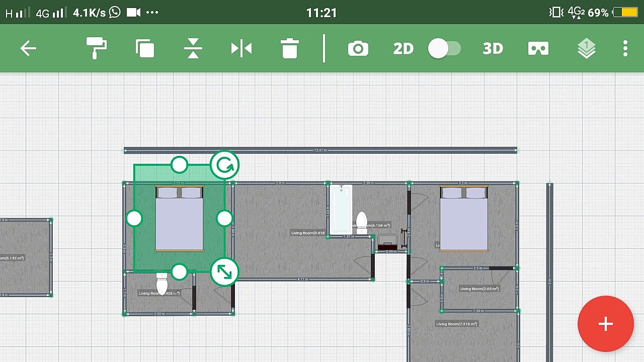This screenshot has height=362, width=644.
Task: View the battery status indicator
Action: coord(626,13)
